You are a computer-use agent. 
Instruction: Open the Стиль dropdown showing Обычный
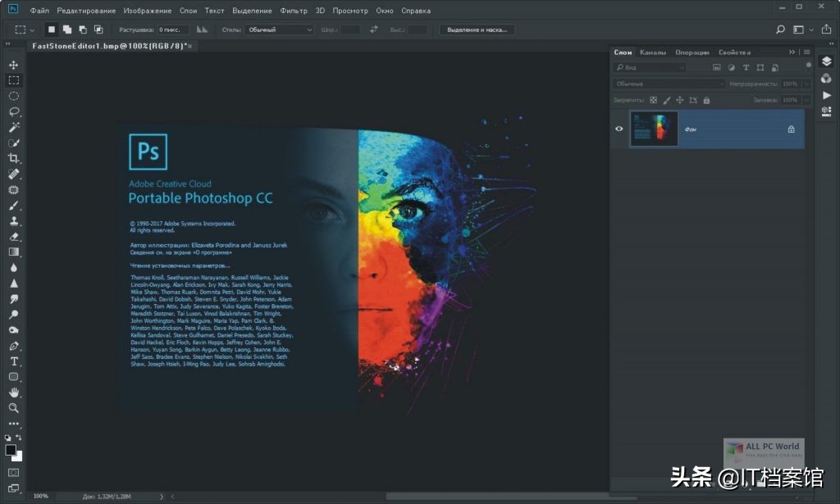pyautogui.click(x=279, y=30)
